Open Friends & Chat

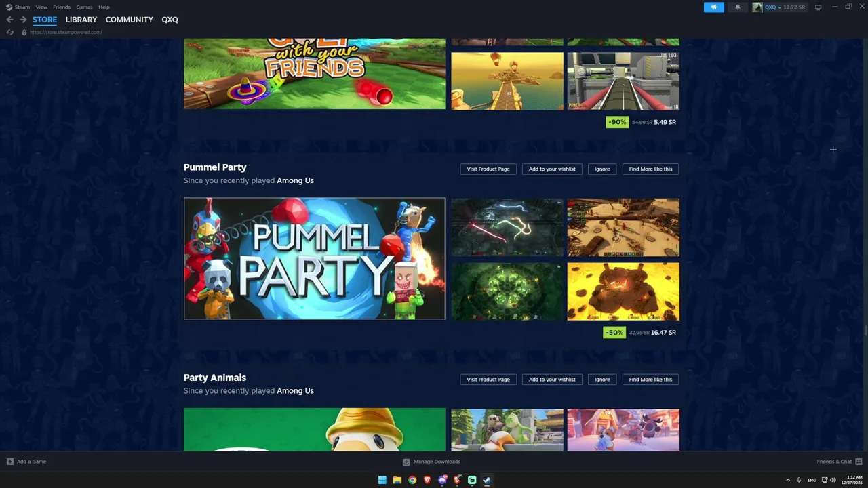(840, 462)
